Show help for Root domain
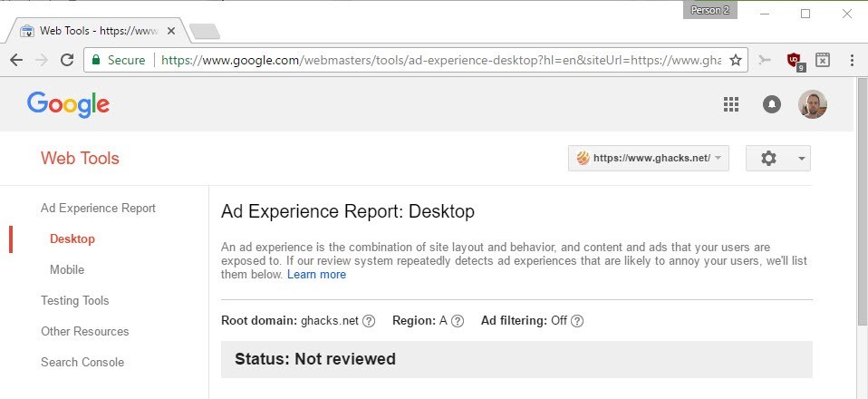 click(369, 321)
